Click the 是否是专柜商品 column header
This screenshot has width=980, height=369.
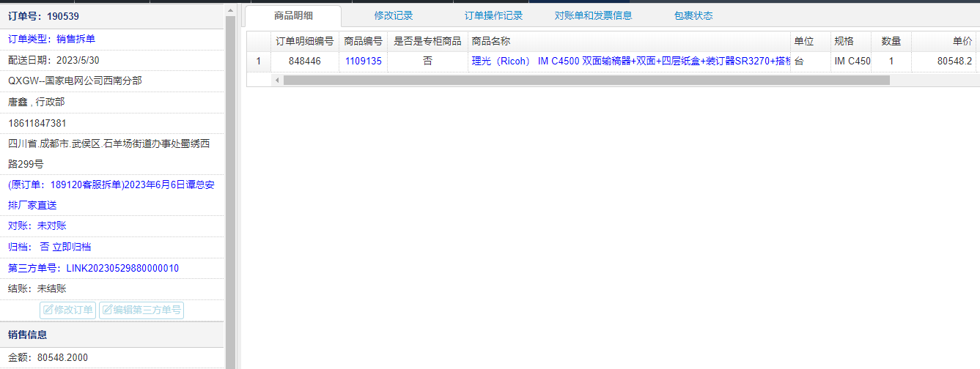(428, 42)
